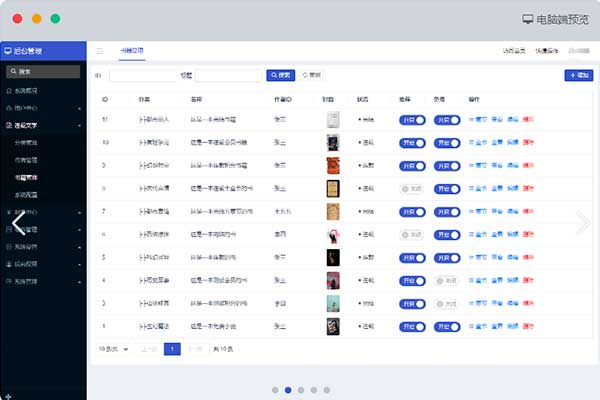Click the red delete link for ID 1
The height and width of the screenshot is (400, 600).
pyautogui.click(x=528, y=326)
